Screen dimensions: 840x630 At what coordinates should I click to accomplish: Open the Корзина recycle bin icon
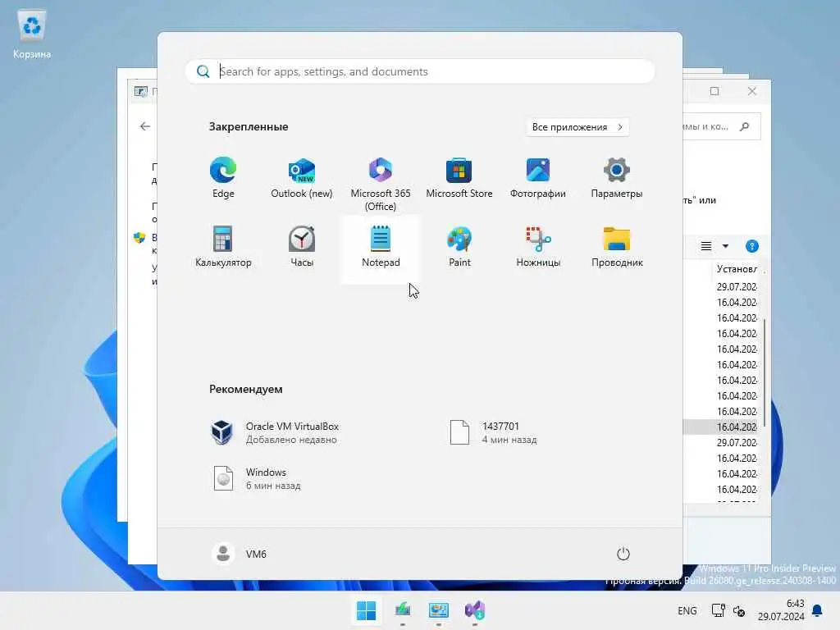tap(32, 33)
